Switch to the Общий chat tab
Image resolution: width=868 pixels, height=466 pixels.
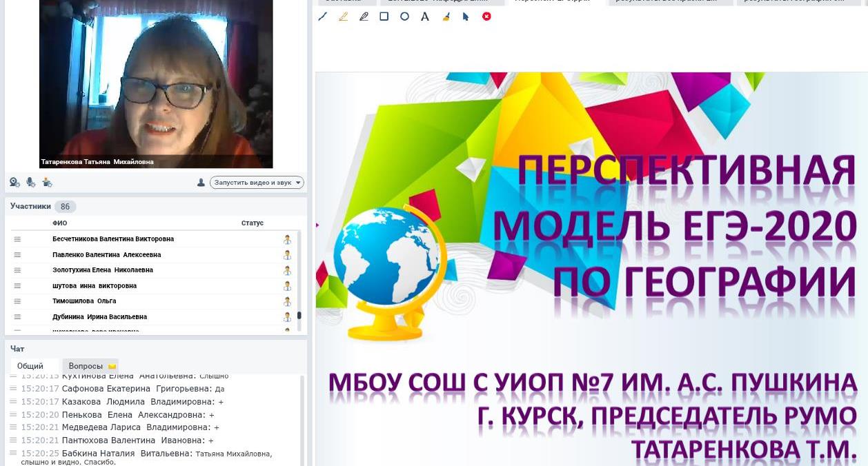30,366
